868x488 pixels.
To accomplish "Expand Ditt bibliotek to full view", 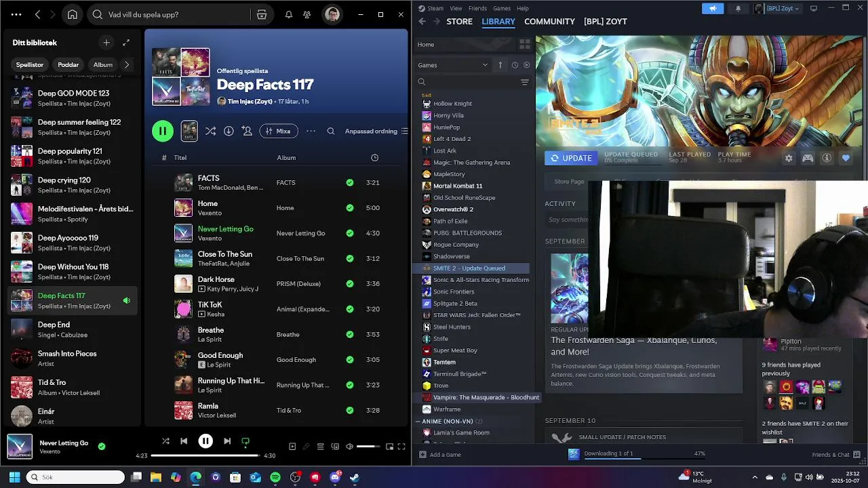I will point(126,43).
